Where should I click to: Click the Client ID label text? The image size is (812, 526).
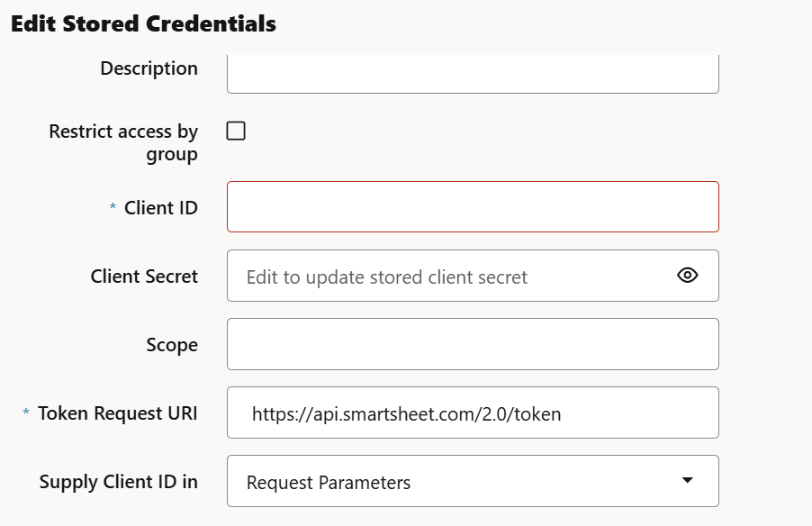click(161, 208)
